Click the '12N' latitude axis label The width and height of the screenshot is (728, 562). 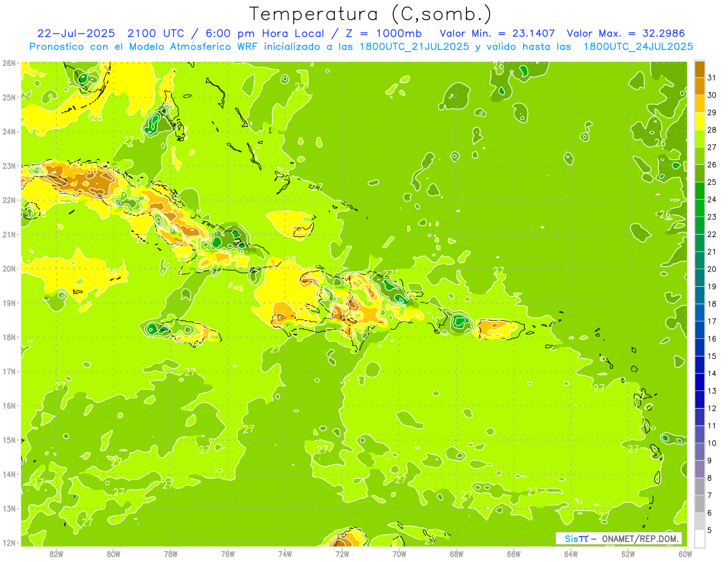point(9,543)
